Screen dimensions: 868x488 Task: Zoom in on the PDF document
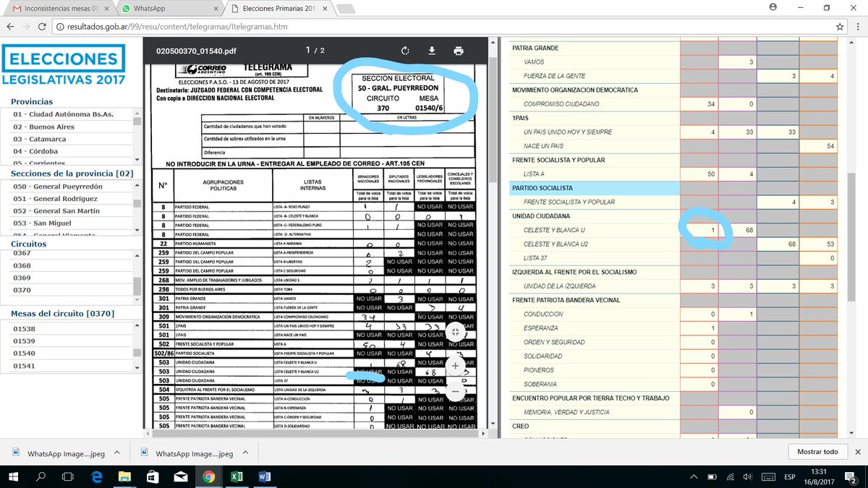(x=455, y=366)
